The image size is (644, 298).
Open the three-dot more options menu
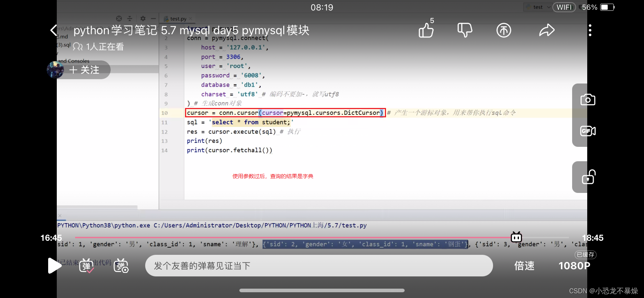[x=590, y=30]
